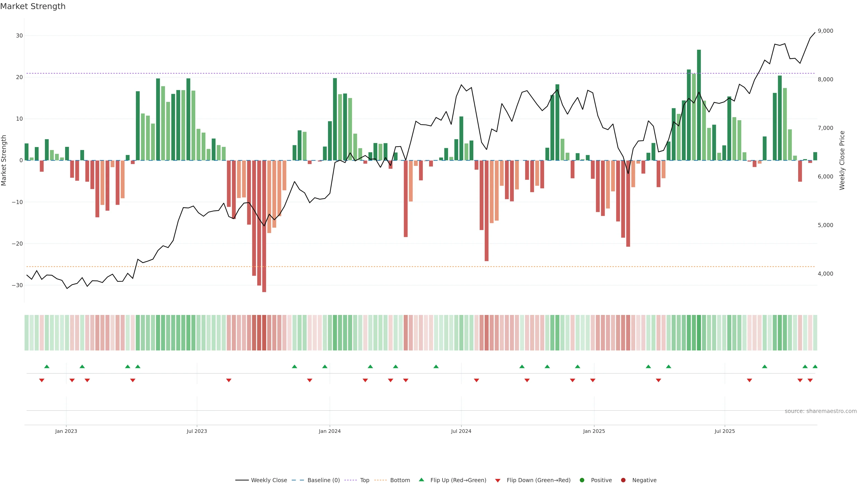The height and width of the screenshot is (488, 868).
Task: Click the Jan 2024 x-axis label
Action: pos(330,431)
